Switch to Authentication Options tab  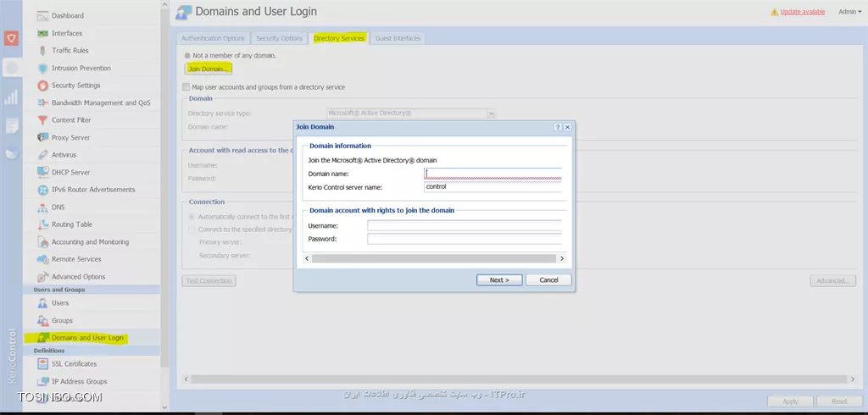(213, 39)
